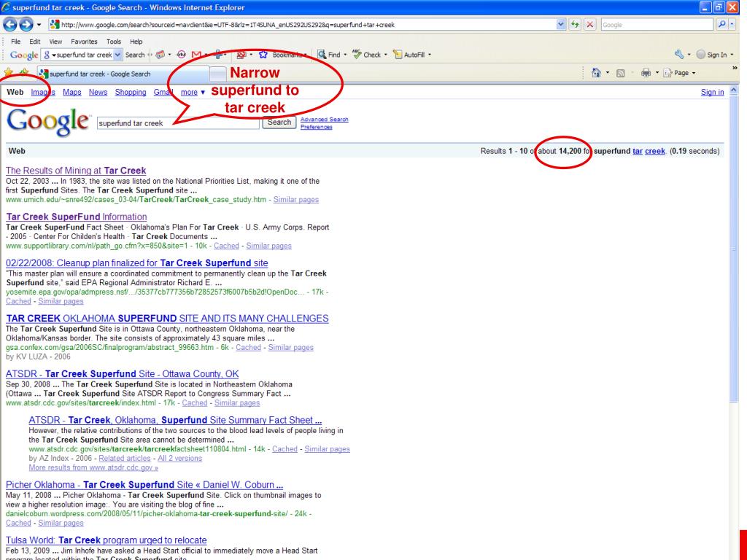The image size is (747, 560).
Task: Open Gmail from Google Toolbar icon
Action: (196, 55)
